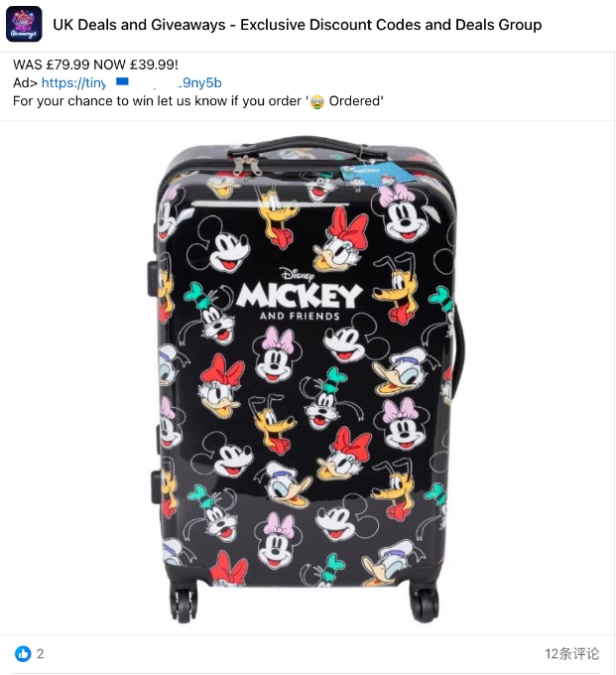The width and height of the screenshot is (616, 675).
Task: Click the zipper pulls atop the suitcase
Action: (x=246, y=166)
